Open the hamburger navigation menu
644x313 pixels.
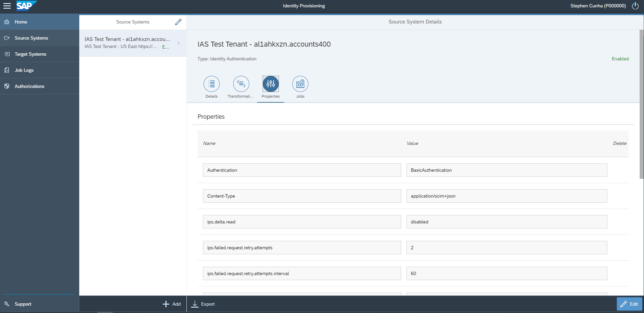point(7,6)
